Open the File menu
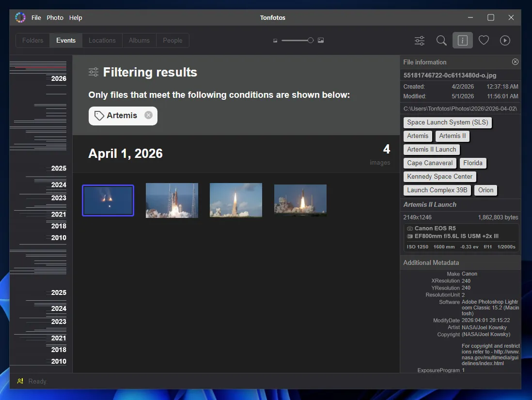Screen dimensions: 532x400 coord(36,17)
